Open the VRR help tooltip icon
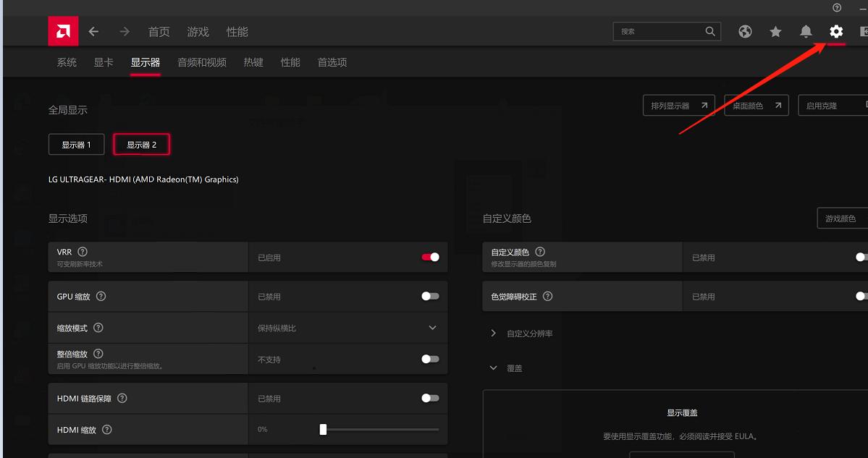 click(x=81, y=252)
